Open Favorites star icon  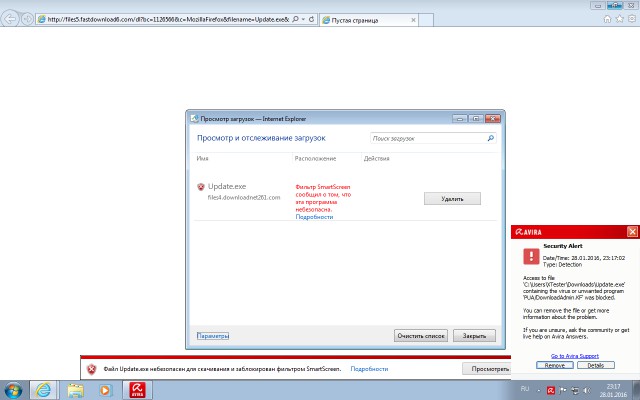pos(620,19)
